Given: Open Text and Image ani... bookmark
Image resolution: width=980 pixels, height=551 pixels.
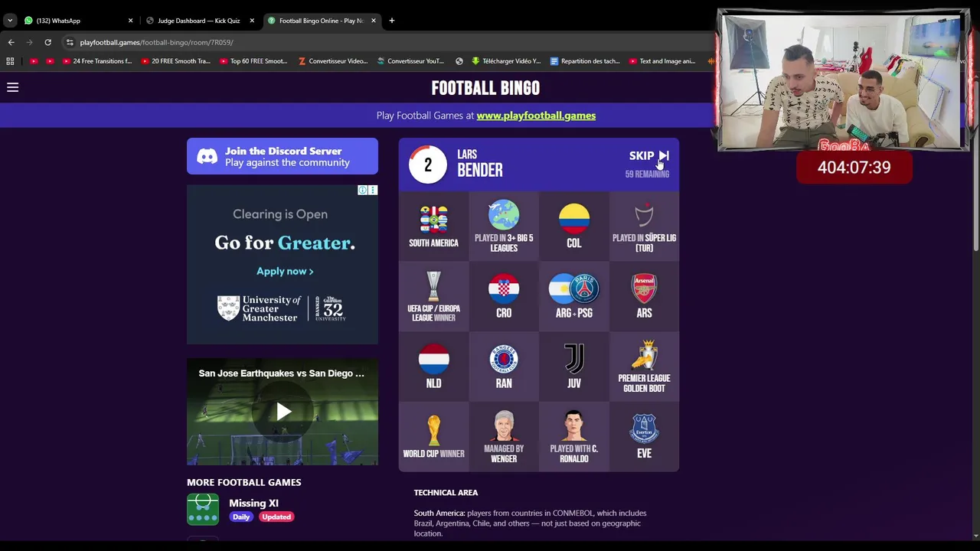Looking at the screenshot, I should tap(661, 61).
